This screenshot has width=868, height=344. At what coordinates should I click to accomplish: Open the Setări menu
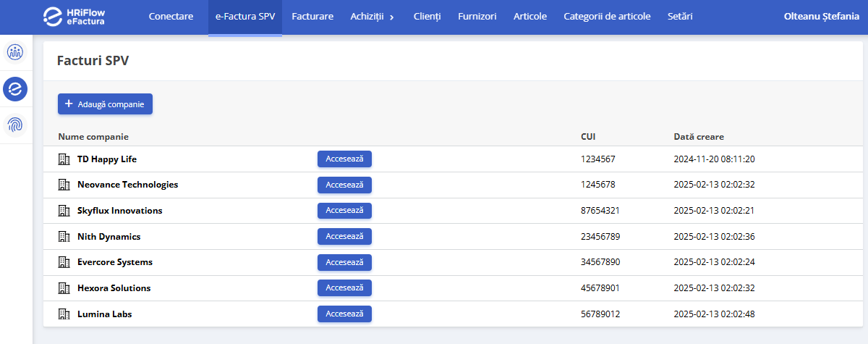tap(680, 17)
